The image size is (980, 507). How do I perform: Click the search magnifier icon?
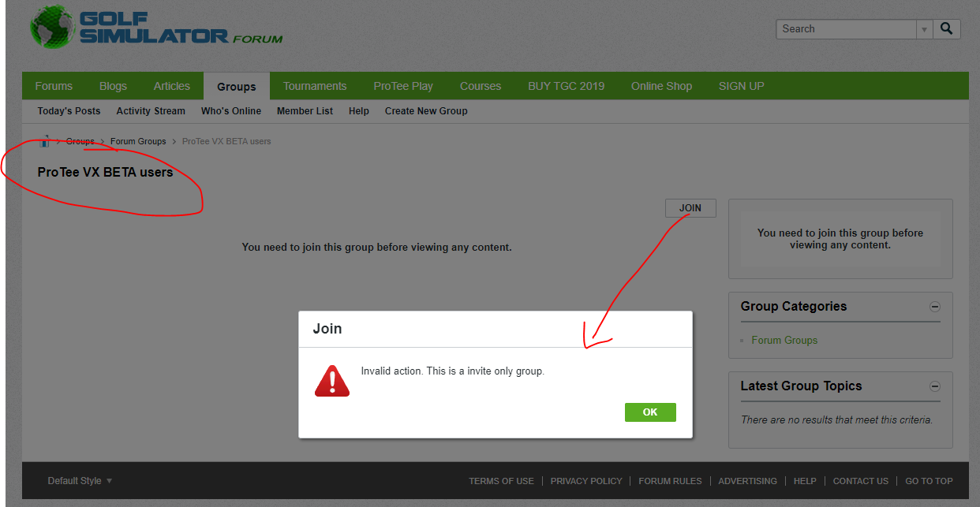click(x=947, y=29)
